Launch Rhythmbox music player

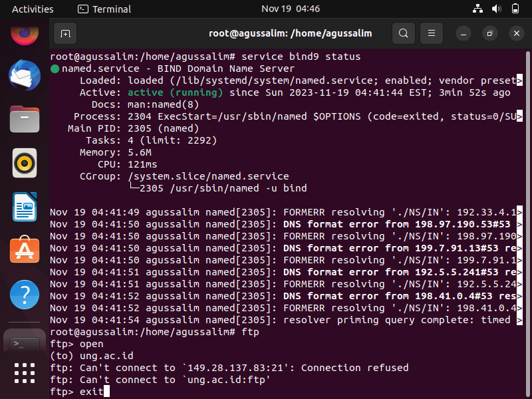pos(25,163)
